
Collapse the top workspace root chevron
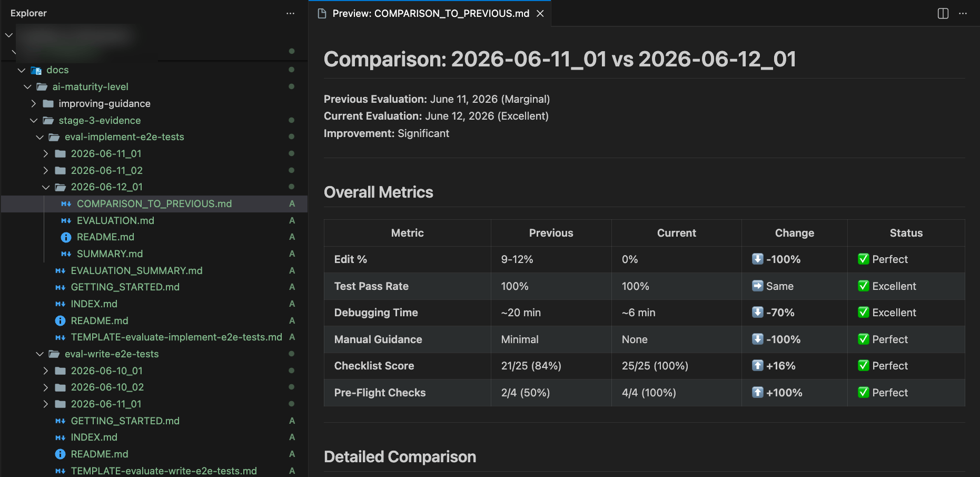pyautogui.click(x=9, y=35)
